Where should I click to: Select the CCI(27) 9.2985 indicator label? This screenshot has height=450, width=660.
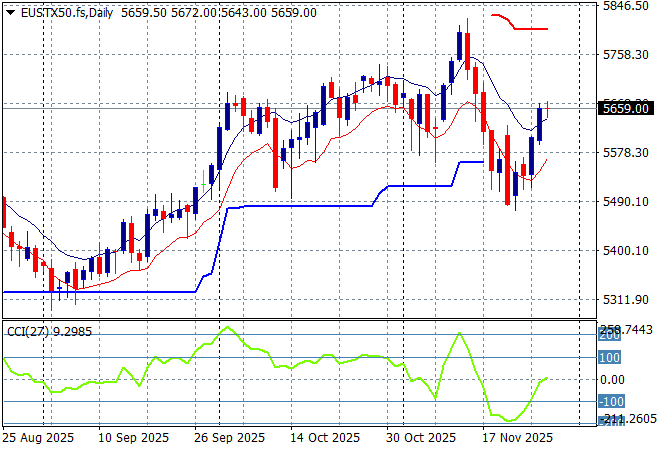click(49, 332)
